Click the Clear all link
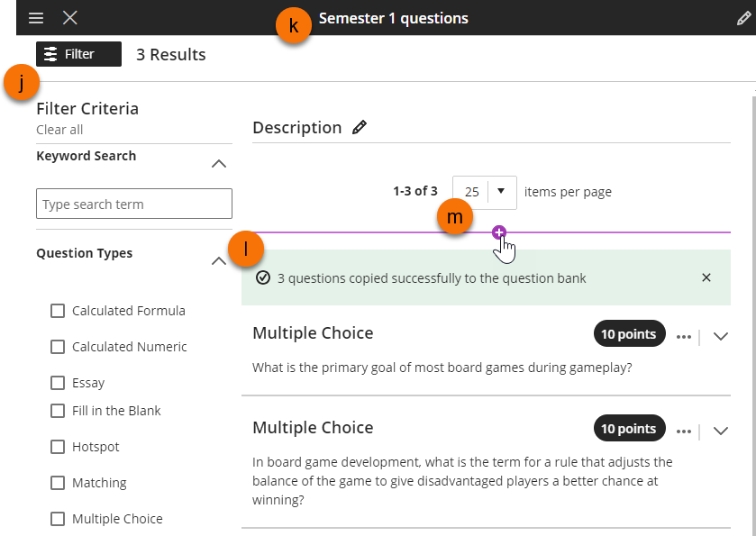The height and width of the screenshot is (536, 756). 59,130
